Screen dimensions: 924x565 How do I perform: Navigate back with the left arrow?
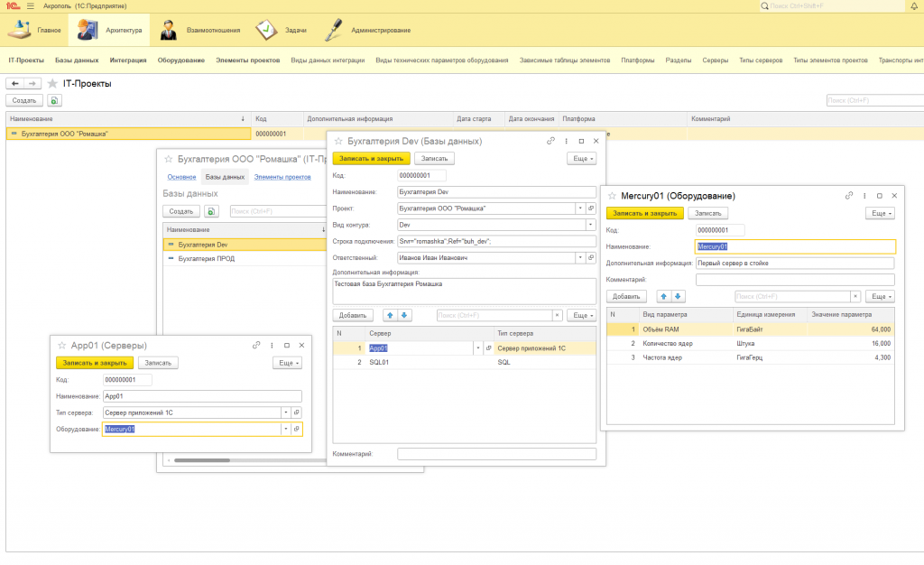pyautogui.click(x=14, y=84)
